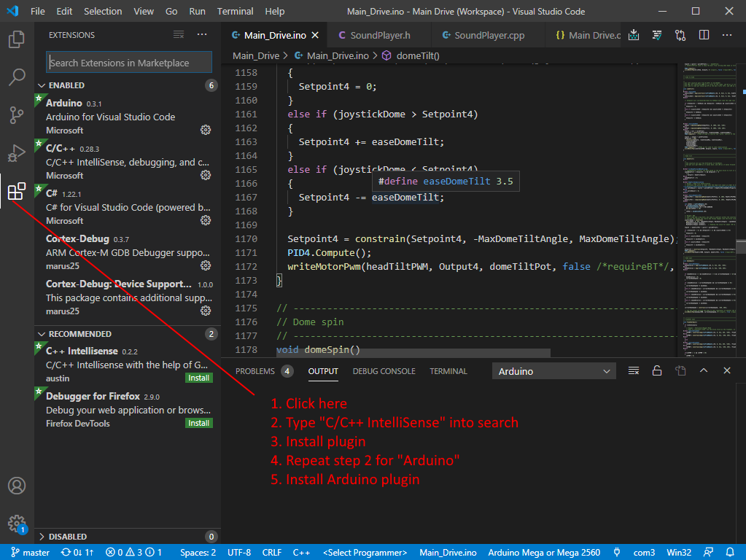746x560 pixels.
Task: Synchronize changes in status bar
Action: click(77, 553)
